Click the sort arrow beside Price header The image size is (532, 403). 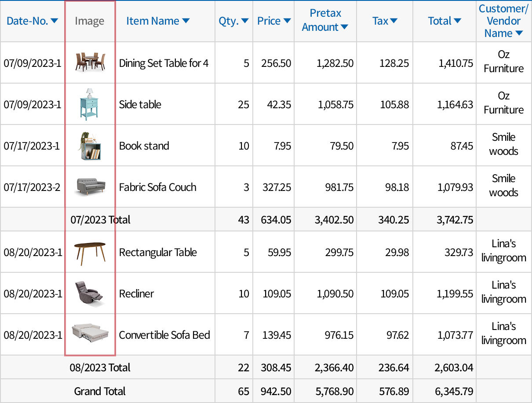(x=287, y=21)
